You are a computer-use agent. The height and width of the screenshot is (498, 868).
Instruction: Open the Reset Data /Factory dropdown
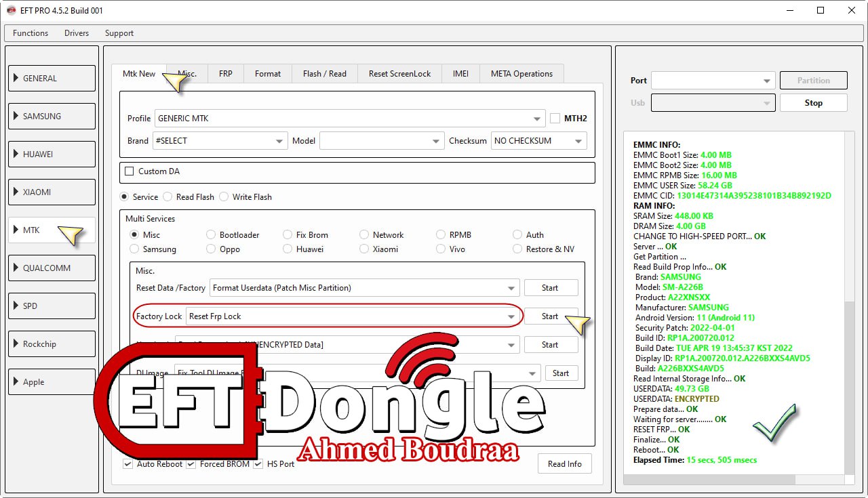(365, 288)
